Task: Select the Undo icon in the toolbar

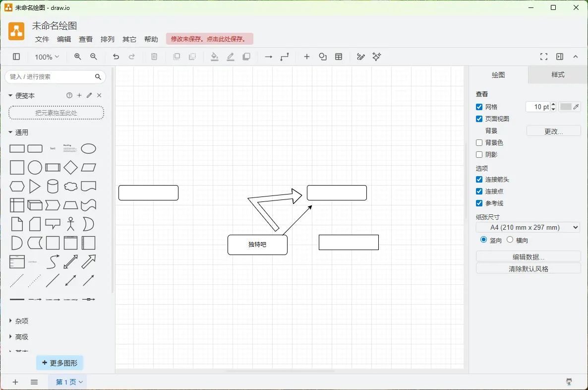Action: pyautogui.click(x=116, y=57)
